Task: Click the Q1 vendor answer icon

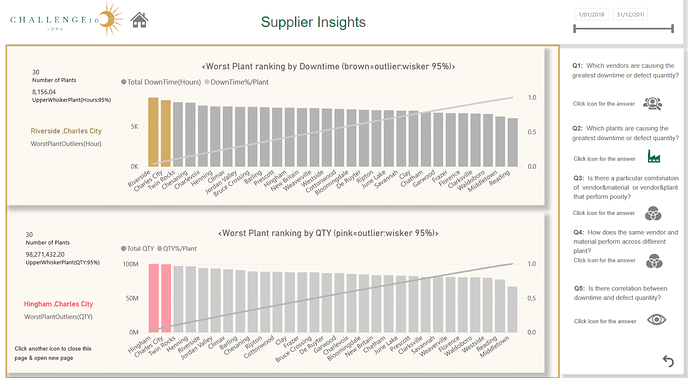Action: tap(653, 103)
